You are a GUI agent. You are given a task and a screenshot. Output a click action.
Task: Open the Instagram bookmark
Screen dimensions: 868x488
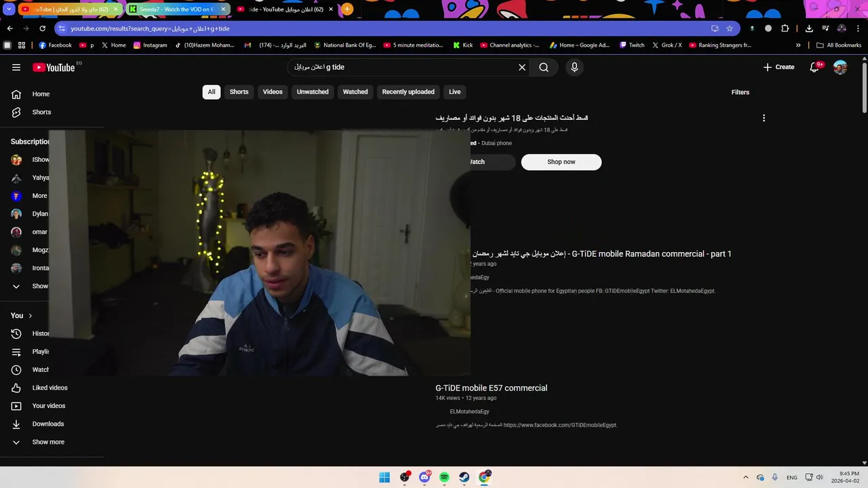150,45
